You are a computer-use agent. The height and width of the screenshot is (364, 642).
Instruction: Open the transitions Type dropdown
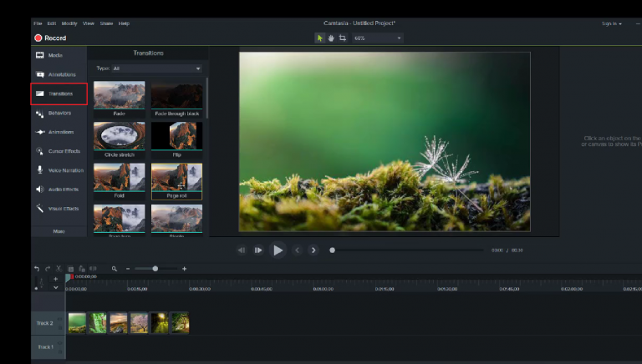[x=157, y=68]
